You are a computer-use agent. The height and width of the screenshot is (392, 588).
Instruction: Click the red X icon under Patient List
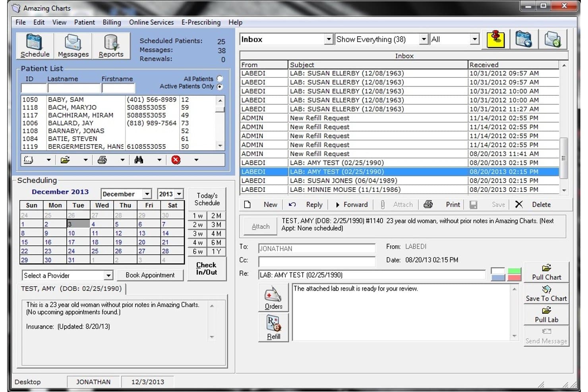point(176,160)
